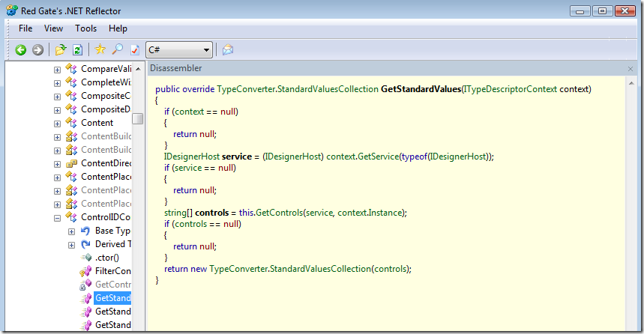644x334 pixels.
Task: Select the highlighted GetStand item
Action: [x=113, y=298]
